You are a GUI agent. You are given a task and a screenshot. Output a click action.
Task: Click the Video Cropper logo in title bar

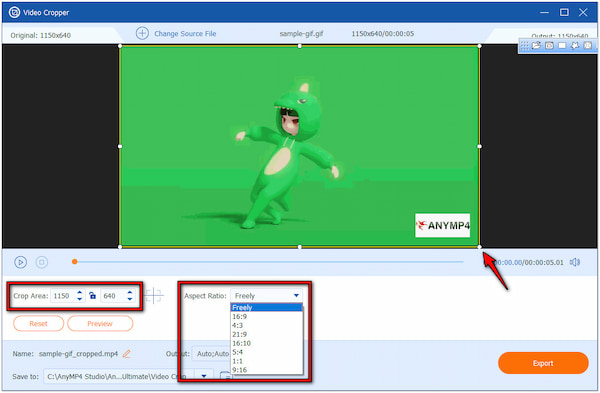(15, 12)
